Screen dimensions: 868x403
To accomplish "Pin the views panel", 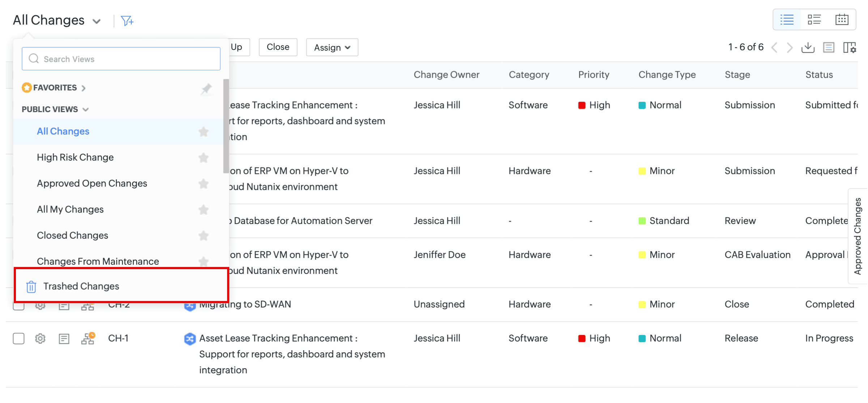I will [x=206, y=88].
